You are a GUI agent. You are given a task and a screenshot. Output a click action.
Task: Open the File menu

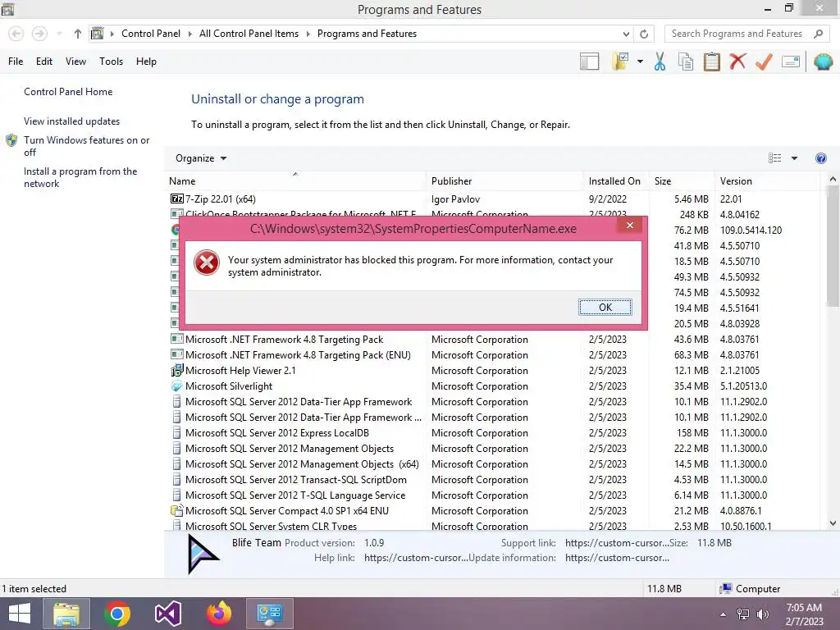point(16,62)
